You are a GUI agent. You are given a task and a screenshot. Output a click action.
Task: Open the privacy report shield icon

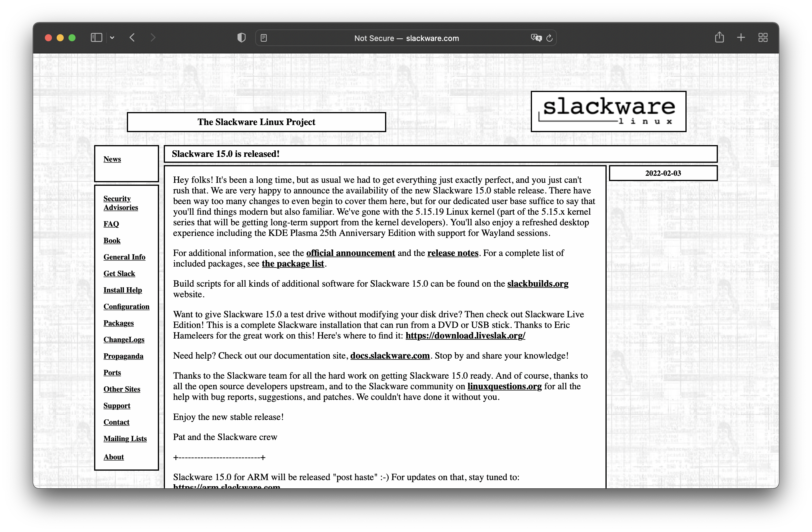tap(241, 37)
